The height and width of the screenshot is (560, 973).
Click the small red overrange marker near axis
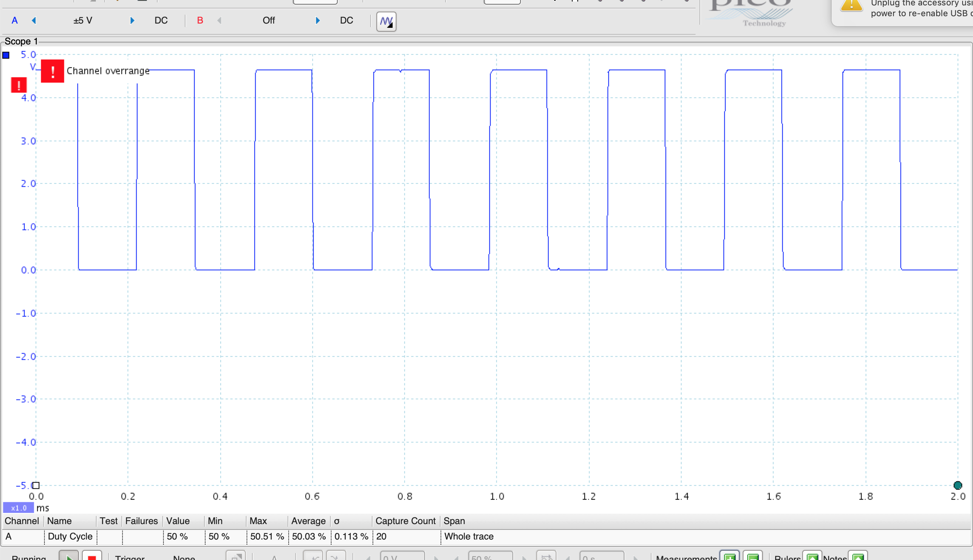[19, 85]
